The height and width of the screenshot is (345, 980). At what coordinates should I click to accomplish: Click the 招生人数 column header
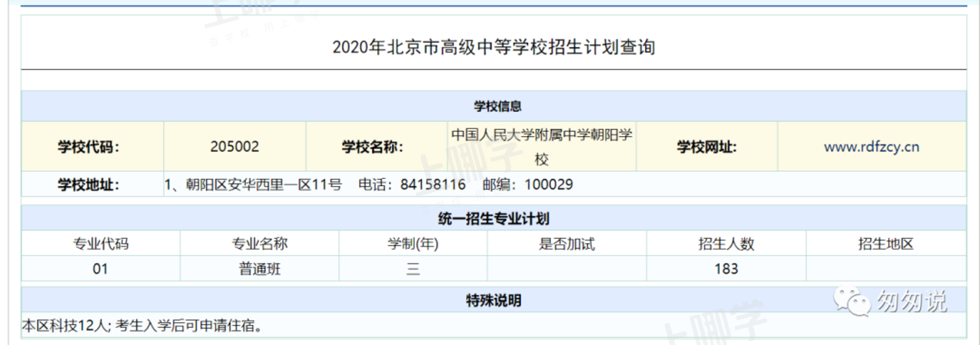coord(726,244)
